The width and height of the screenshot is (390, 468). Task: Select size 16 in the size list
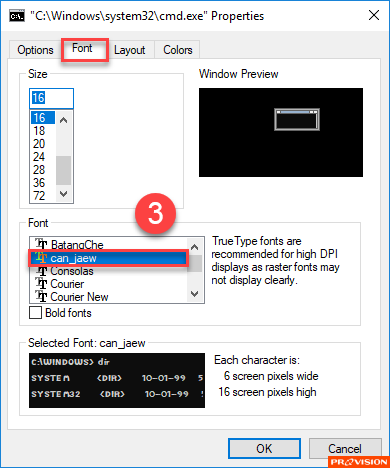pyautogui.click(x=43, y=117)
